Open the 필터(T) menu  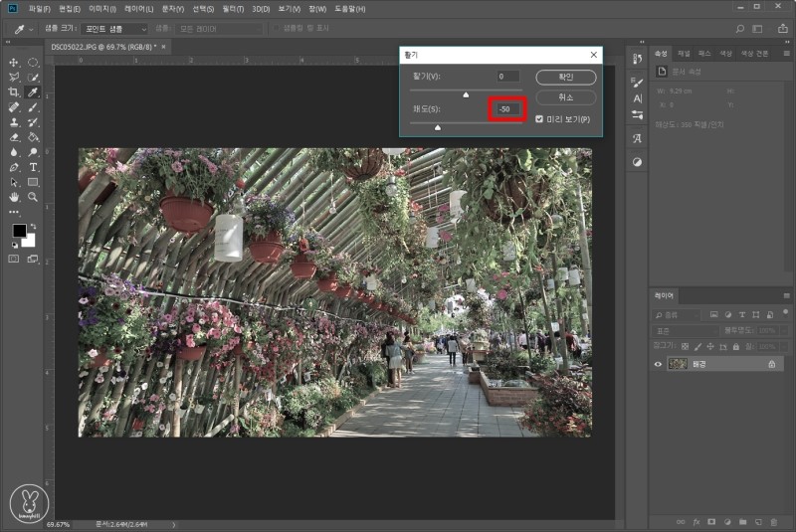coord(231,9)
